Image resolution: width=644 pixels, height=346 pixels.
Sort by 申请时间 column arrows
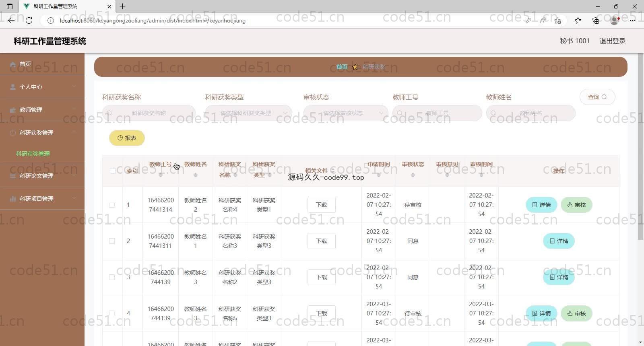coord(379,175)
